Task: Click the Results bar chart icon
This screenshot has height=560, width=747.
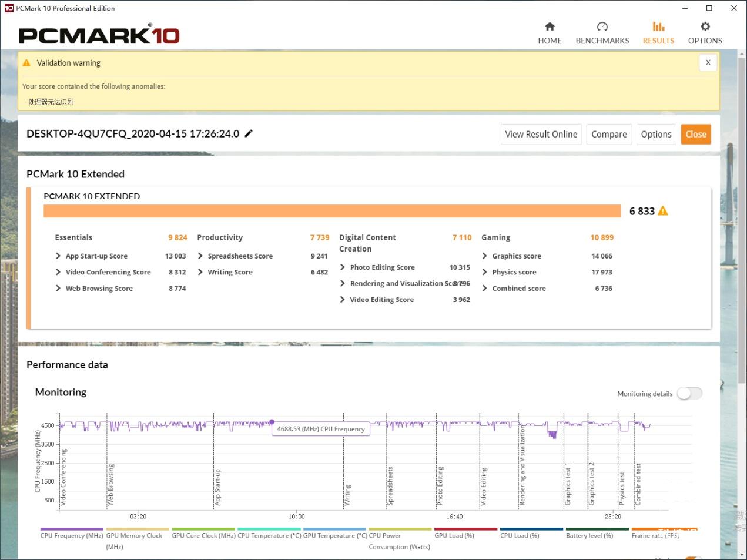Action: 658,26
